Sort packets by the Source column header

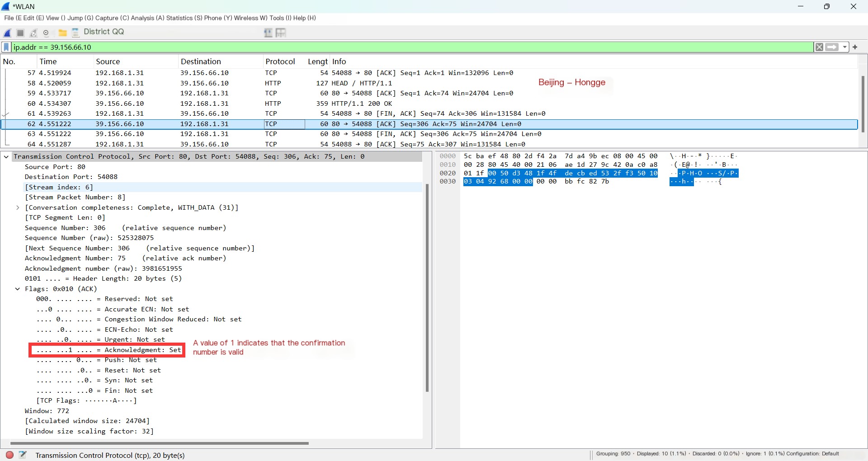[135, 61]
